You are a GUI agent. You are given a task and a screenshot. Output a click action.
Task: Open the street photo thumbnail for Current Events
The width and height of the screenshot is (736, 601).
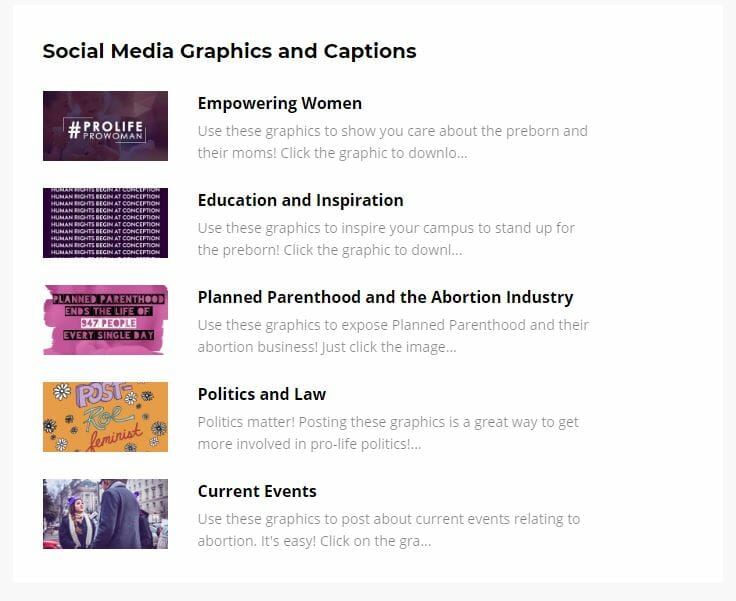click(105, 514)
